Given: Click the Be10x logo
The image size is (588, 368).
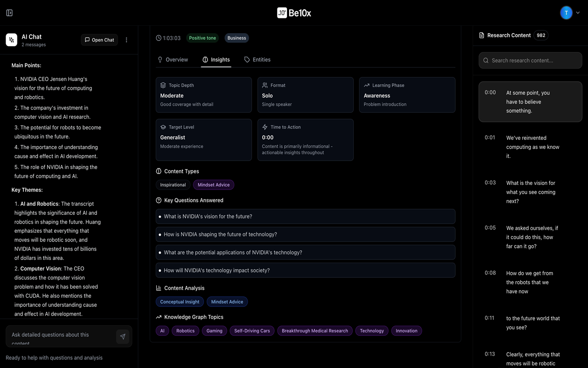Looking at the screenshot, I should click(294, 13).
